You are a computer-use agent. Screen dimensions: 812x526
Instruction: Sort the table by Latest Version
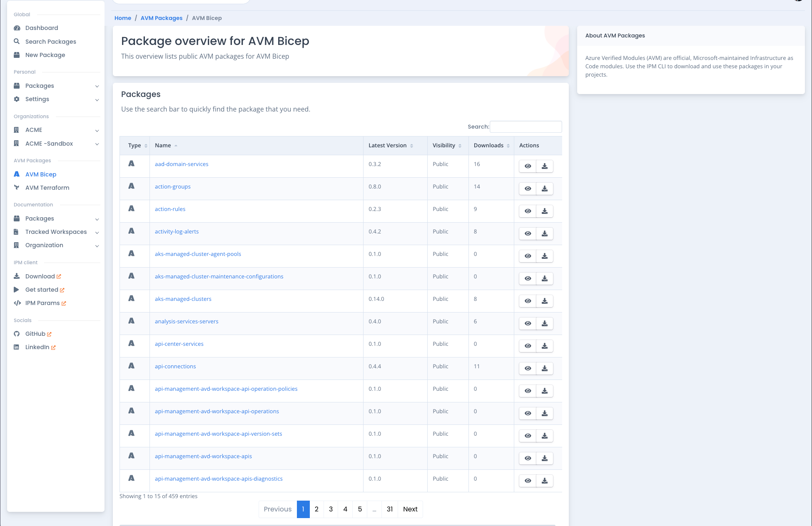pyautogui.click(x=395, y=146)
